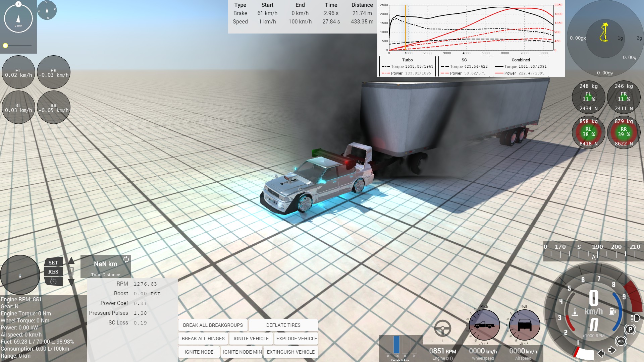Viewport: 644px width, 362px height.
Task: Click the parking brake P indicator
Action: (630, 329)
